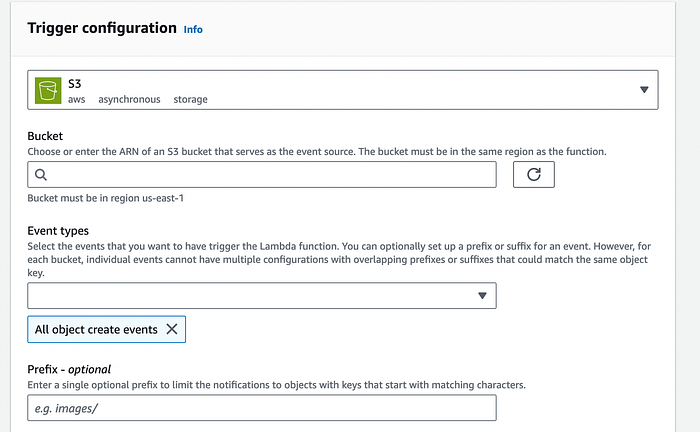The height and width of the screenshot is (432, 700).
Task: Click the aws tag under S3
Action: 78,99
